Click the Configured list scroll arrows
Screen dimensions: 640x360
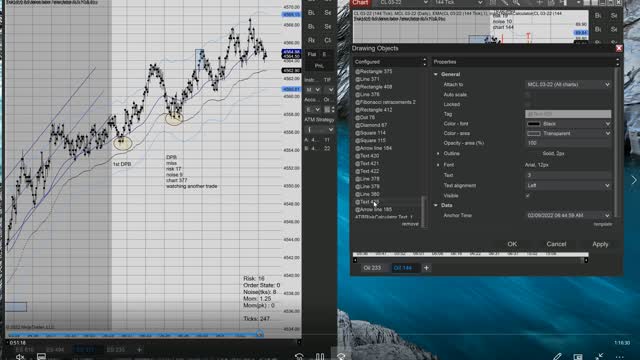pos(424,62)
